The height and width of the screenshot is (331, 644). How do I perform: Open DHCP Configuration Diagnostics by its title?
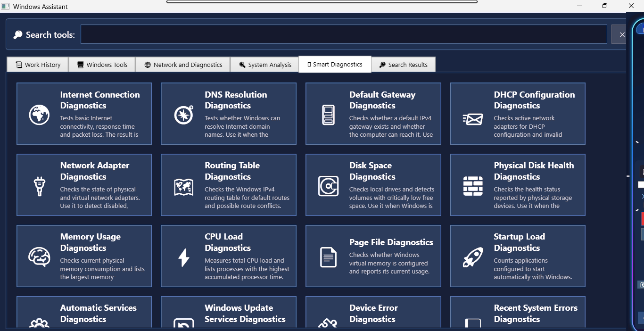coord(534,100)
